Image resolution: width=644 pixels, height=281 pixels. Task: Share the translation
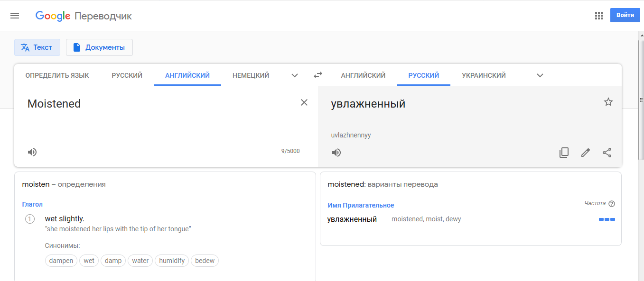607,153
